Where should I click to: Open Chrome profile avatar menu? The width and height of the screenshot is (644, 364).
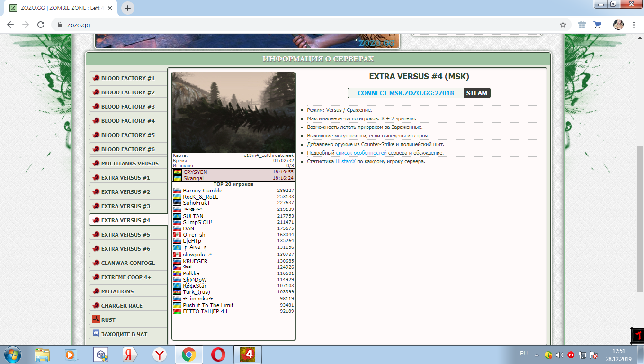tap(618, 25)
